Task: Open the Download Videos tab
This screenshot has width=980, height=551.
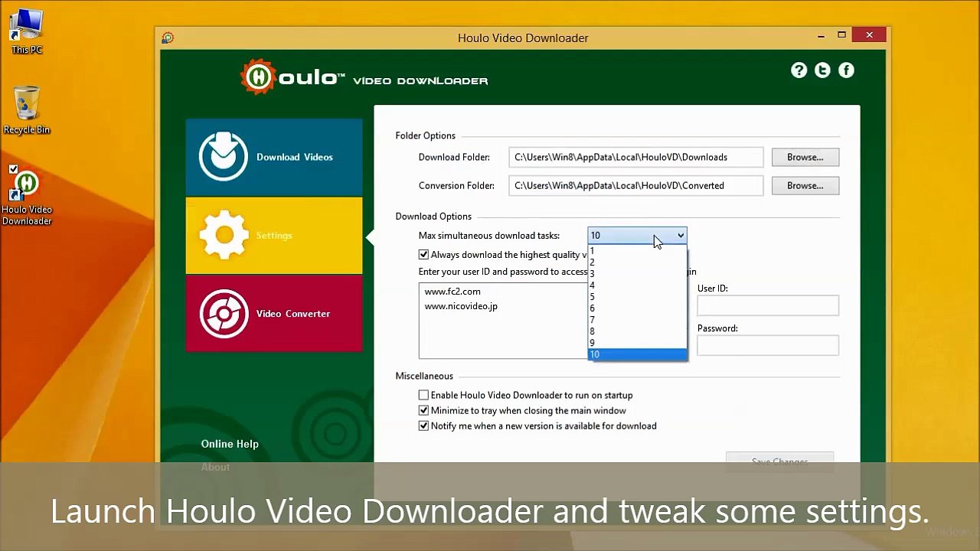Action: click(274, 157)
